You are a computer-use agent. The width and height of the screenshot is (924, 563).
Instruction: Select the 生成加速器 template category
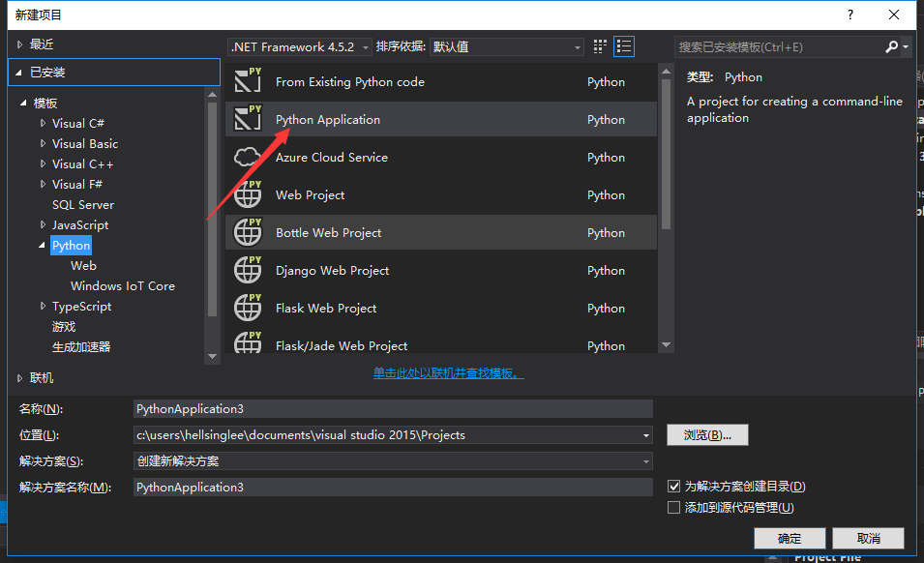pyautogui.click(x=81, y=347)
